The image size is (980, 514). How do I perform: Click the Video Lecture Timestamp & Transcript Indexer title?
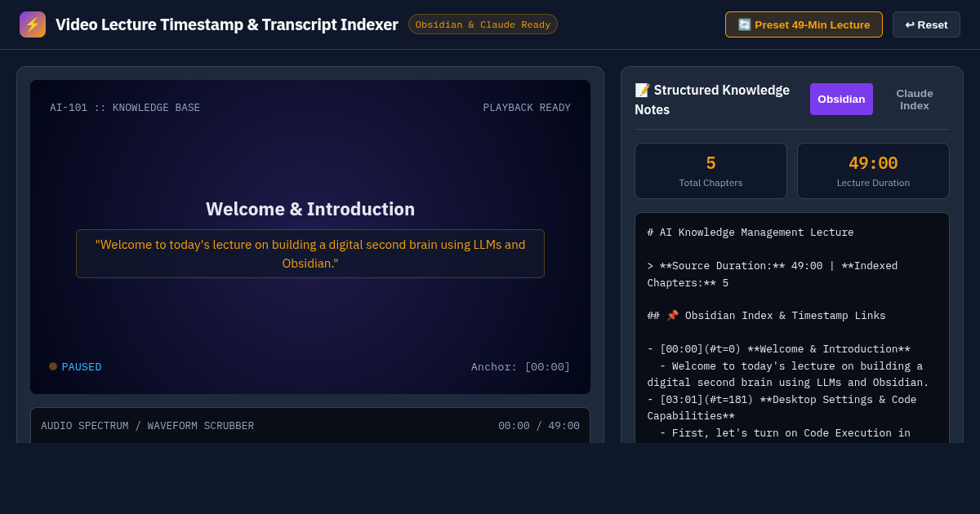click(227, 24)
